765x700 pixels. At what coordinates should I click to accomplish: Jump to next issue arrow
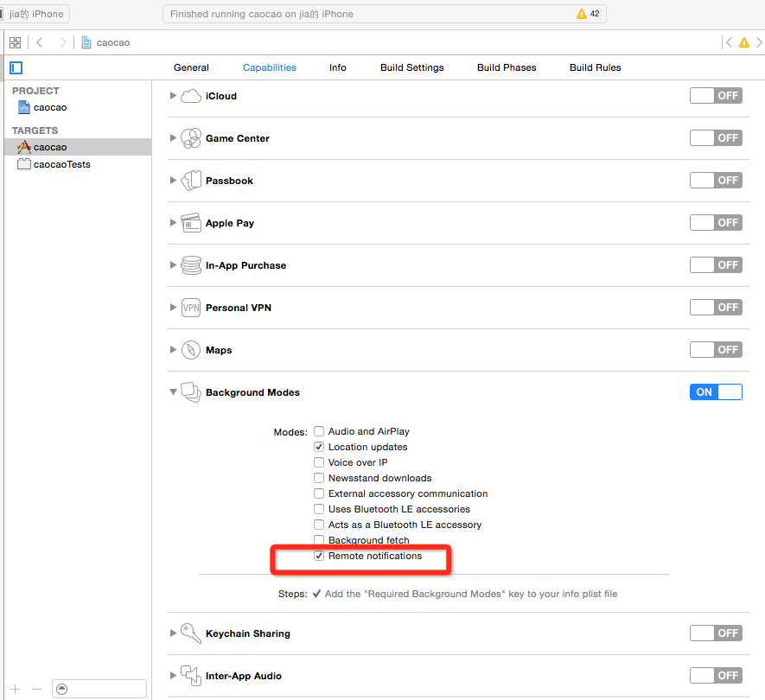coord(759,42)
